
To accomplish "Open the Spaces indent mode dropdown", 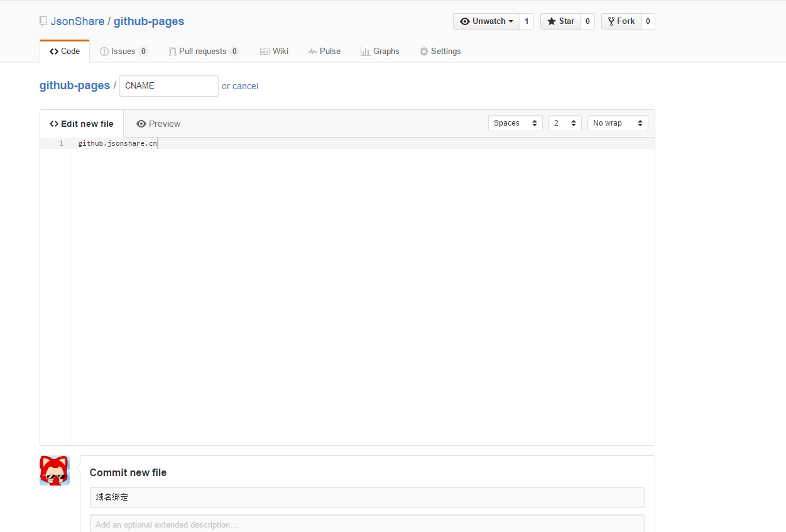I will [x=515, y=123].
